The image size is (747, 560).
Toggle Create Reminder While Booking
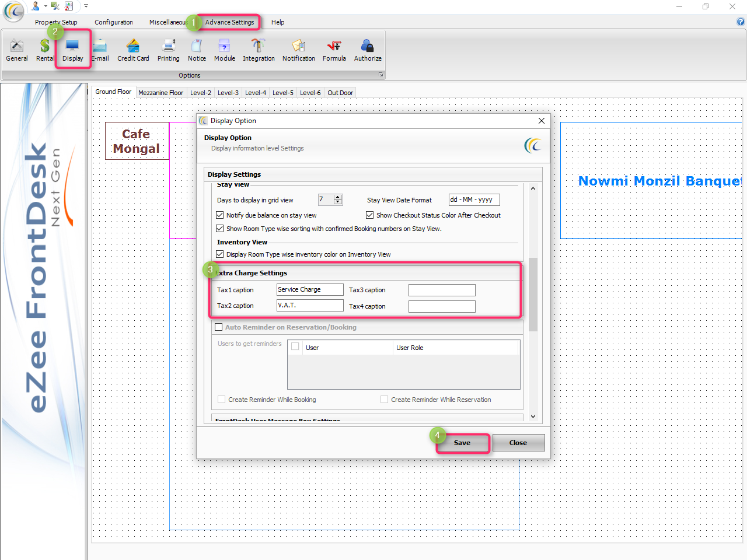coord(221,400)
